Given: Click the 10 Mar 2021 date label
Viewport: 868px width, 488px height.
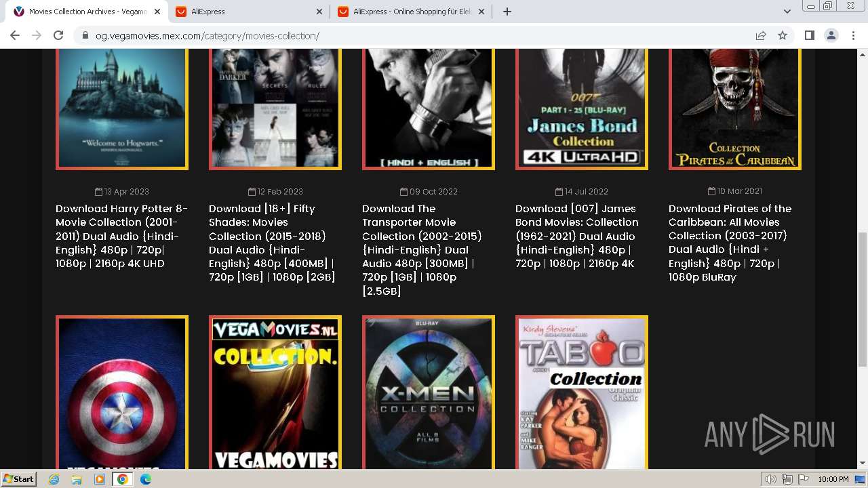Looking at the screenshot, I should coord(735,191).
